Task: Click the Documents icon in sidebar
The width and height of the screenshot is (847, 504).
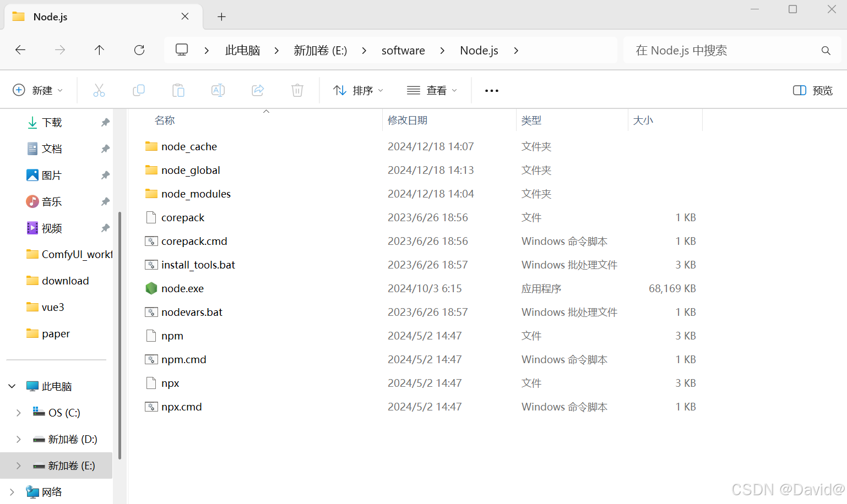Action: click(x=32, y=149)
